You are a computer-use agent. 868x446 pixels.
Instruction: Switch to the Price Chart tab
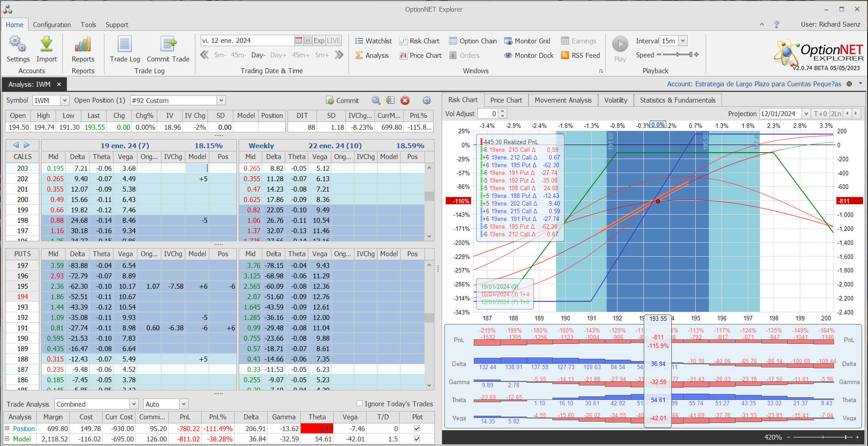[506, 100]
